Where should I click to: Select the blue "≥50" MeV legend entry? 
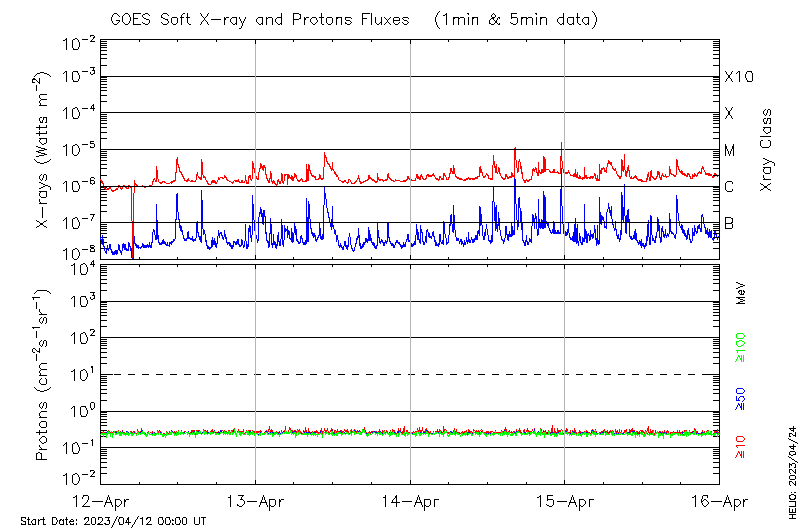741,398
